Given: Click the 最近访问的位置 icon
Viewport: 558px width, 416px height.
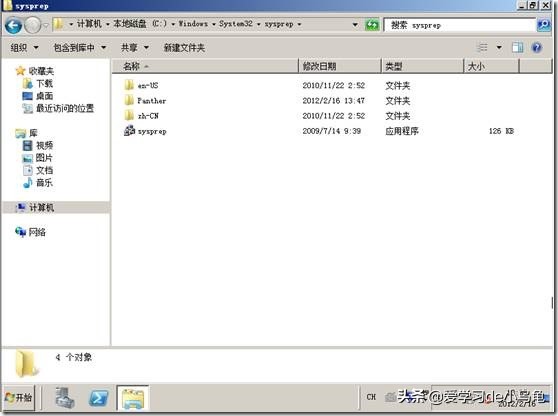Looking at the screenshot, I should (x=27, y=108).
